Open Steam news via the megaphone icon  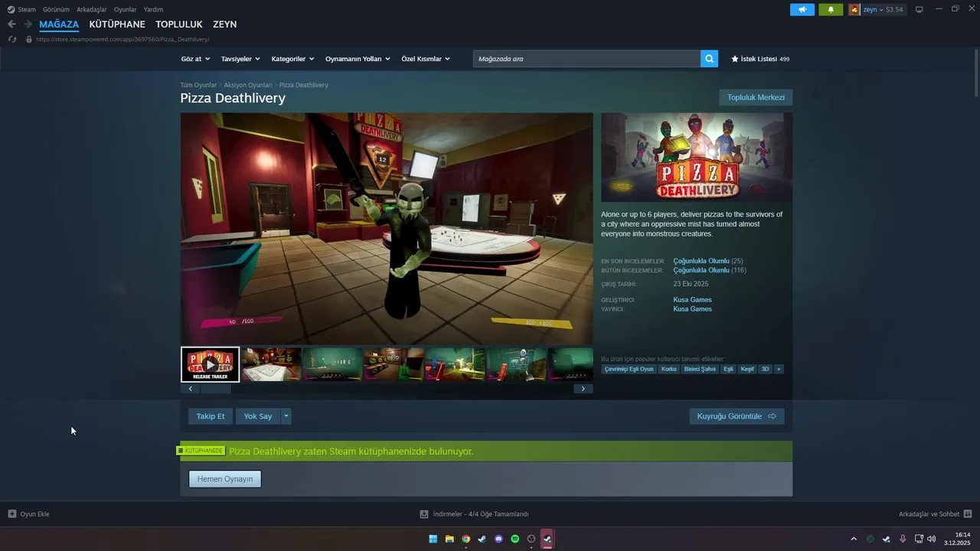(802, 9)
